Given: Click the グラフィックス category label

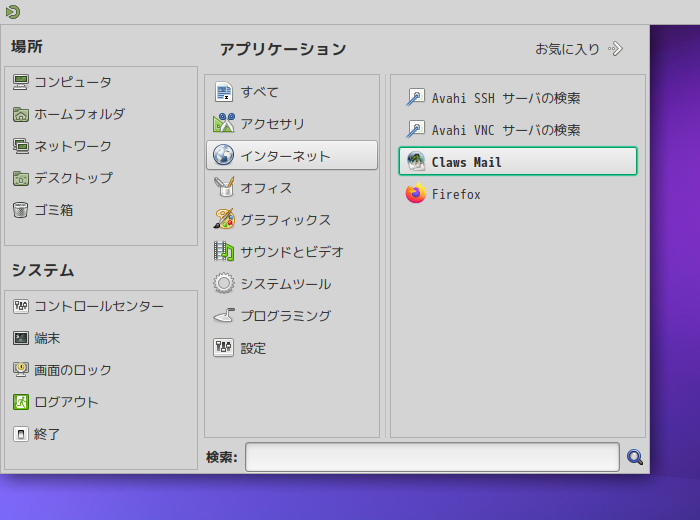Looking at the screenshot, I should (x=286, y=220).
